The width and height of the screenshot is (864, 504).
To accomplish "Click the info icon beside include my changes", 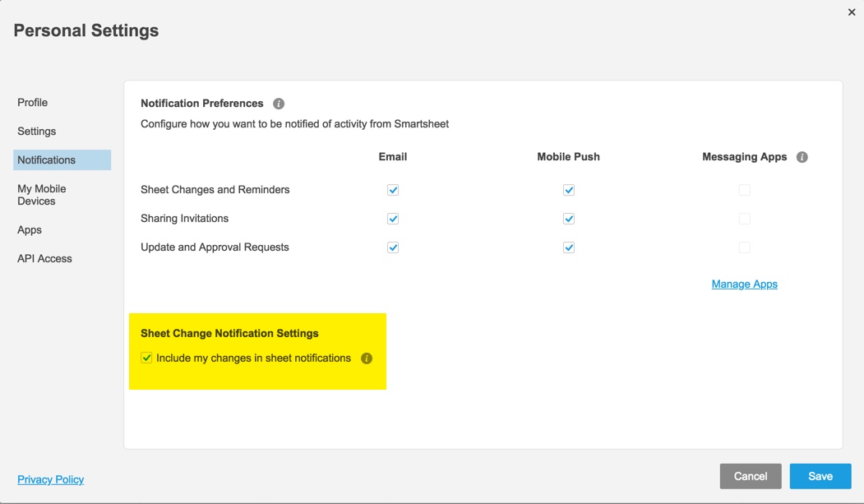I will coord(367,358).
